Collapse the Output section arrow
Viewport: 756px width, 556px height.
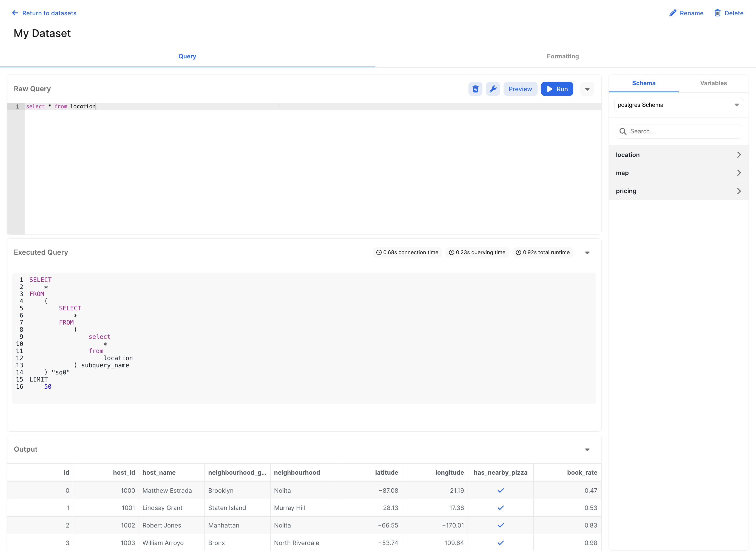point(587,450)
